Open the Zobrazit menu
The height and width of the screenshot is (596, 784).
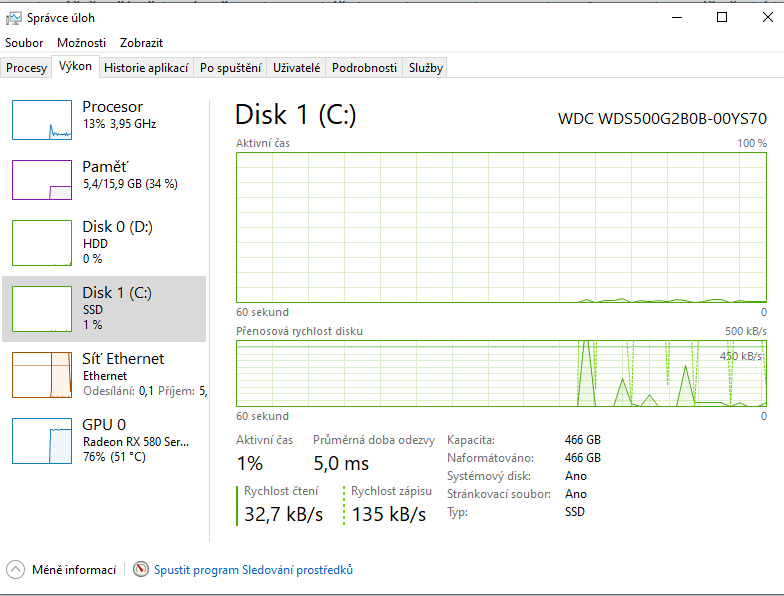point(141,43)
